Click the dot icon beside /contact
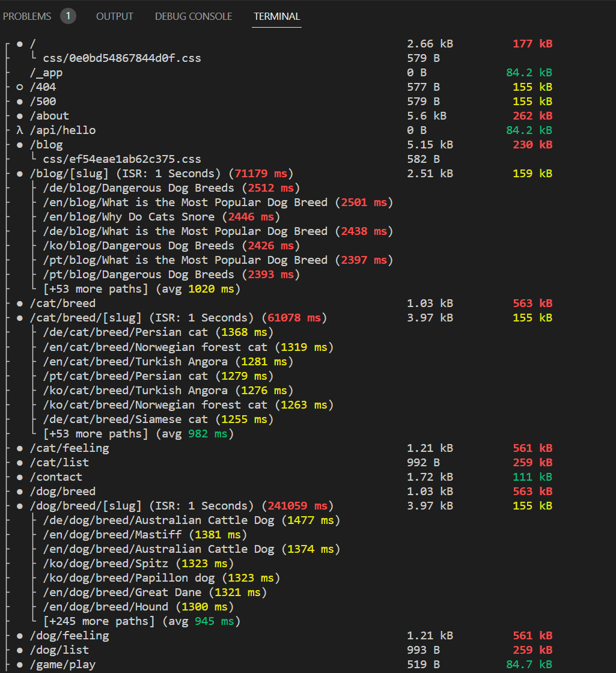The height and width of the screenshot is (673, 616). point(19,477)
